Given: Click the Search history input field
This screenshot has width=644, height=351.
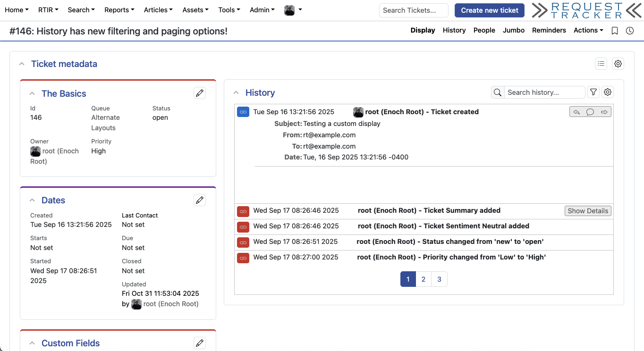Looking at the screenshot, I should pos(544,92).
